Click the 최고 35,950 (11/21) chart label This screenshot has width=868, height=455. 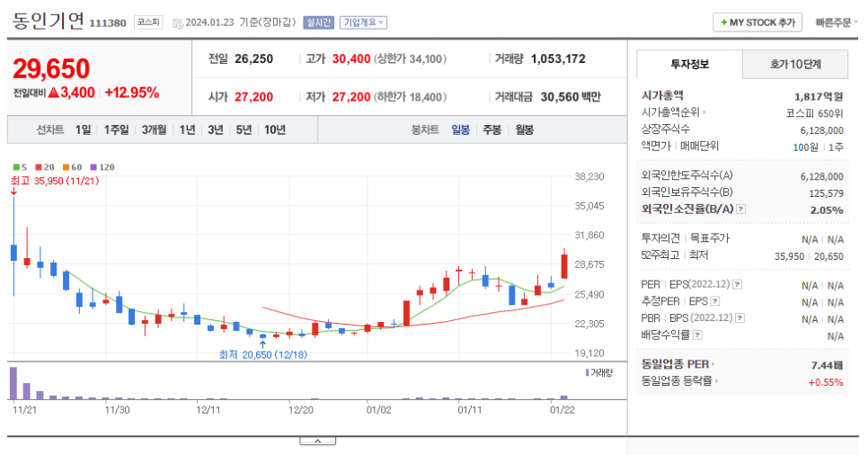tap(55, 181)
